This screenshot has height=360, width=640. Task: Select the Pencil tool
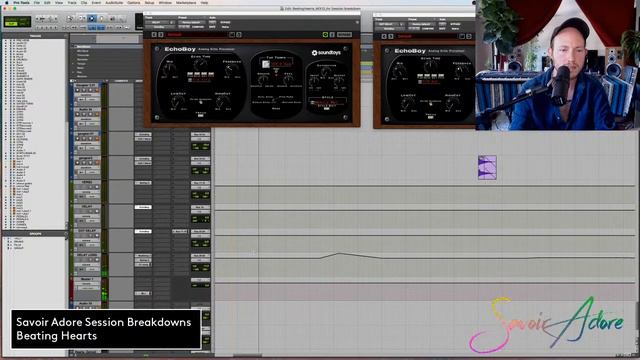122,18
